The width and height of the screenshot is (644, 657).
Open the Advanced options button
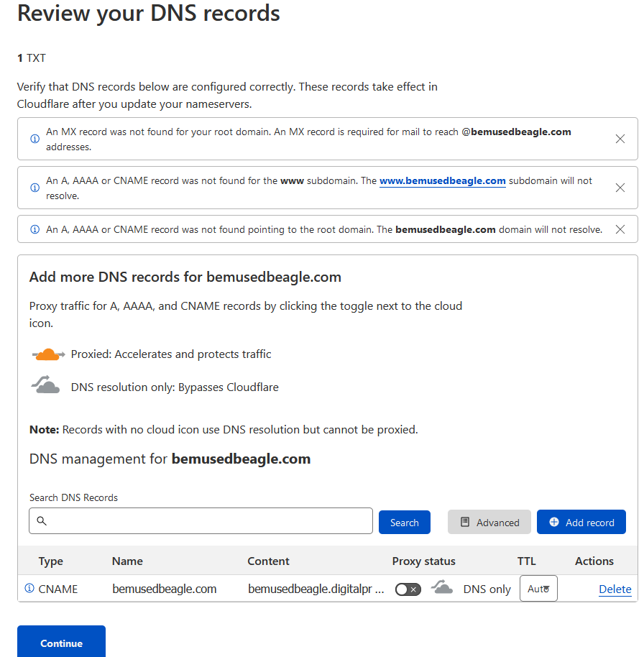pyautogui.click(x=489, y=522)
